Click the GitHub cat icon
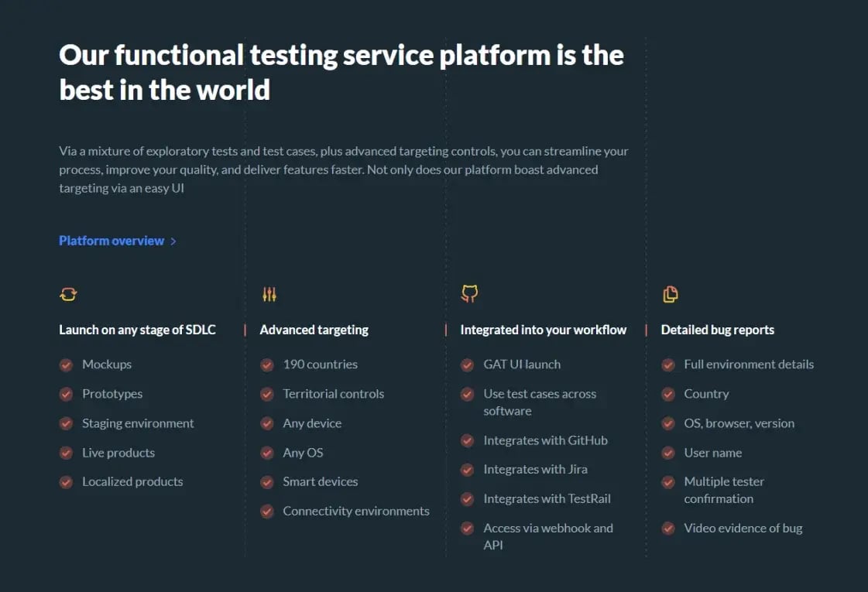This screenshot has height=592, width=868. pos(469,293)
